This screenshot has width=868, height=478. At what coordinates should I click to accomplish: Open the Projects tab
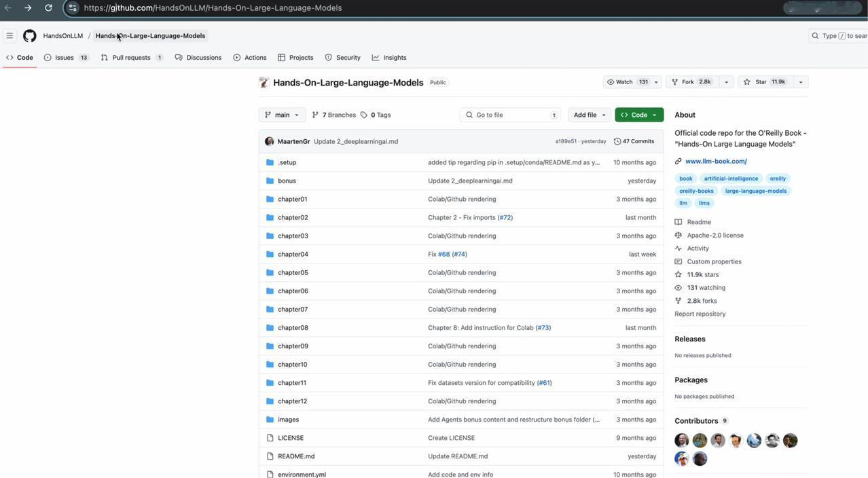pyautogui.click(x=295, y=58)
